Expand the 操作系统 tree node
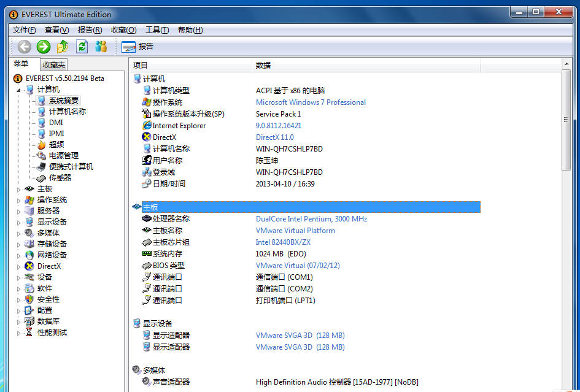 coord(19,200)
